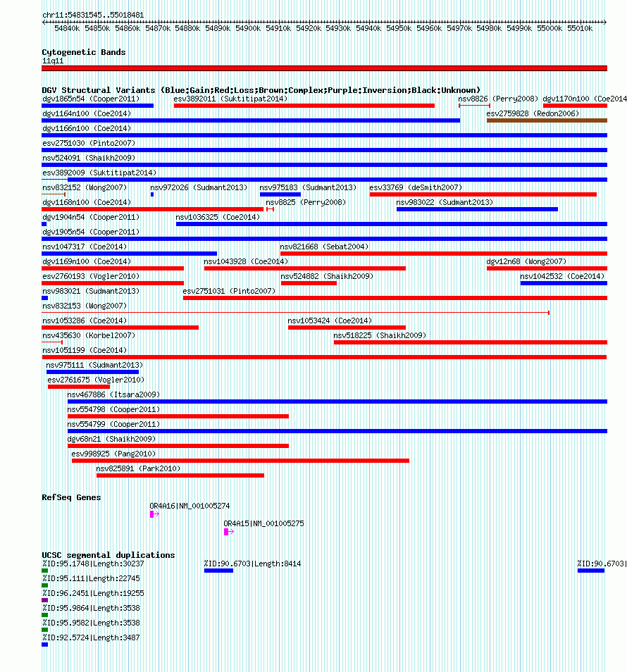Click %ID:95.111 Length:22745 duplication
Screen dimensions: 627x672
44,585
